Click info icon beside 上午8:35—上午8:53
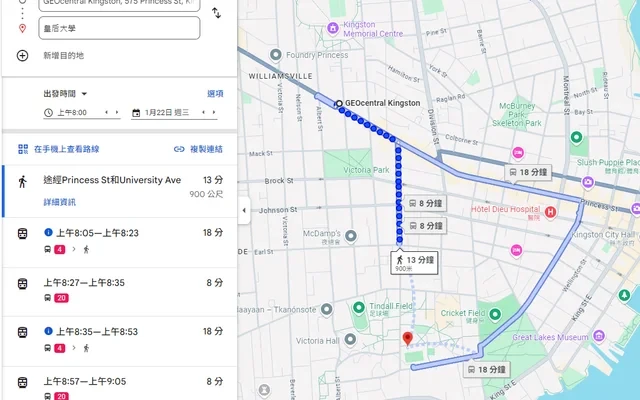 (48, 331)
